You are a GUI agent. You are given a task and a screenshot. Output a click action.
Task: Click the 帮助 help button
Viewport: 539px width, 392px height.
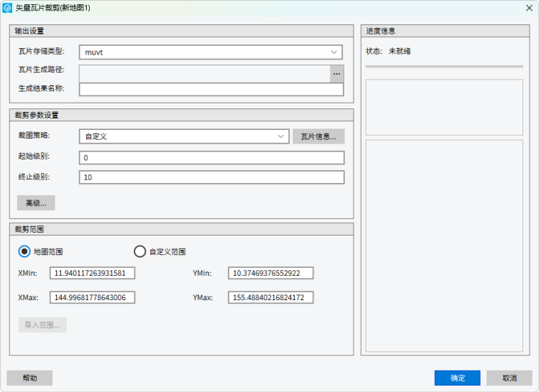(29, 378)
